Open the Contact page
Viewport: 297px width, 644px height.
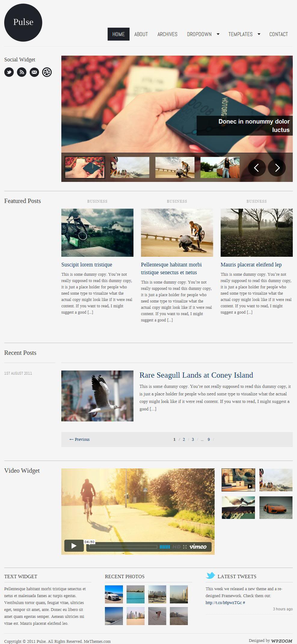pyautogui.click(x=279, y=34)
